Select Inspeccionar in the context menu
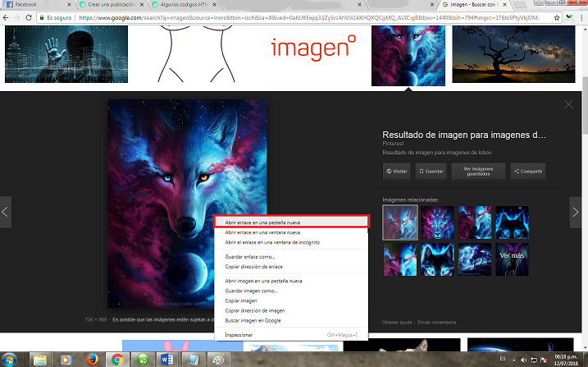This screenshot has height=367, width=588. point(291,335)
